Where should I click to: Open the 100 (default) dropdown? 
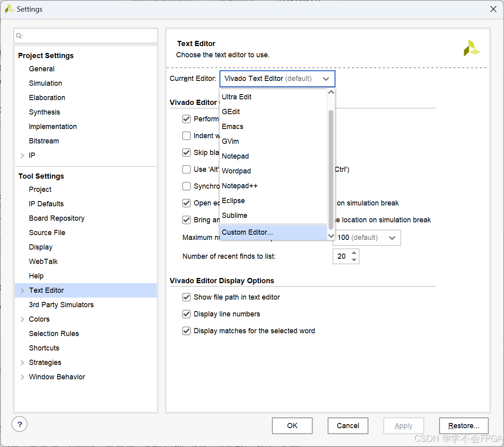click(367, 238)
